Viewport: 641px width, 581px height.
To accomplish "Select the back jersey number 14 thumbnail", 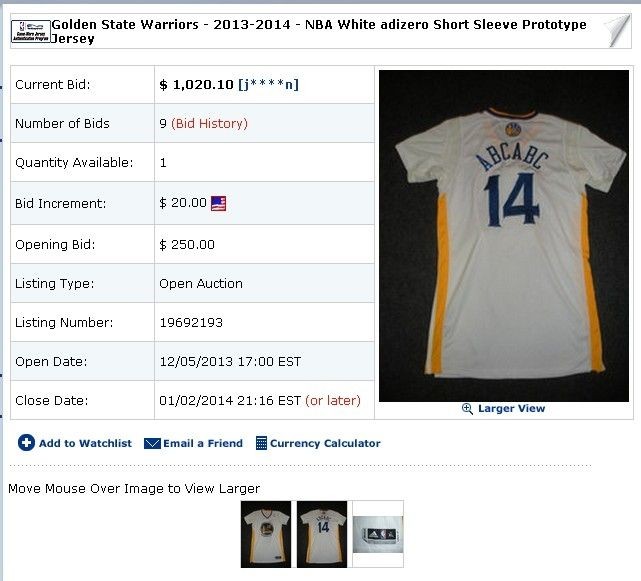I will click(x=322, y=534).
